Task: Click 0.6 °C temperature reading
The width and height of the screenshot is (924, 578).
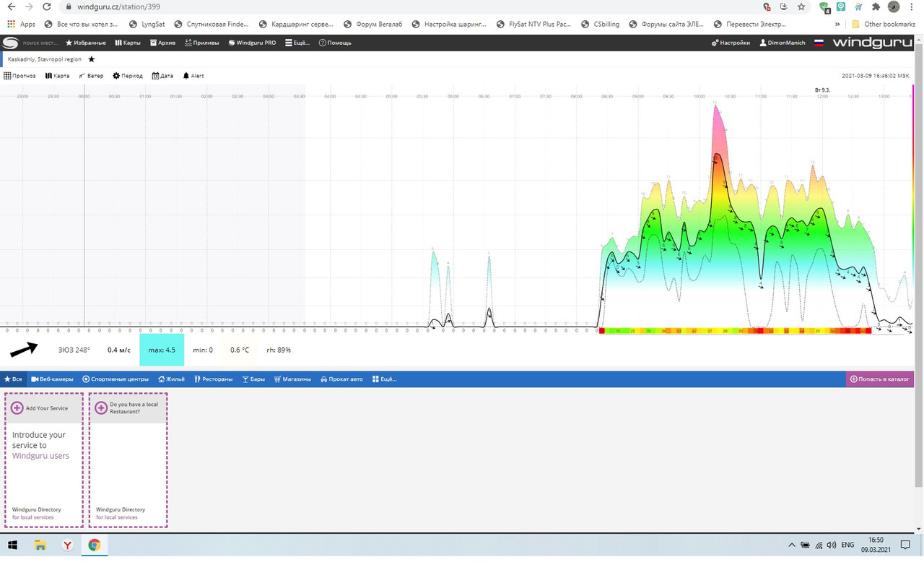Action: [240, 350]
